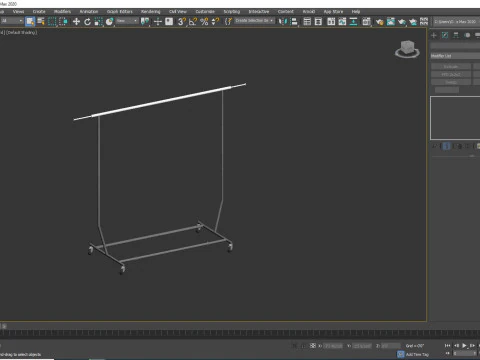Open Views menu
480x360 pixels.
click(18, 11)
